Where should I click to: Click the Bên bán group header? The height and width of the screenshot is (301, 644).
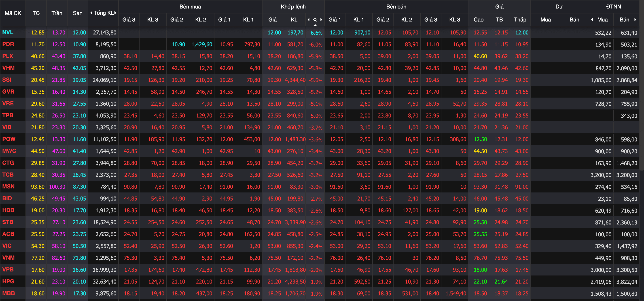point(396,7)
